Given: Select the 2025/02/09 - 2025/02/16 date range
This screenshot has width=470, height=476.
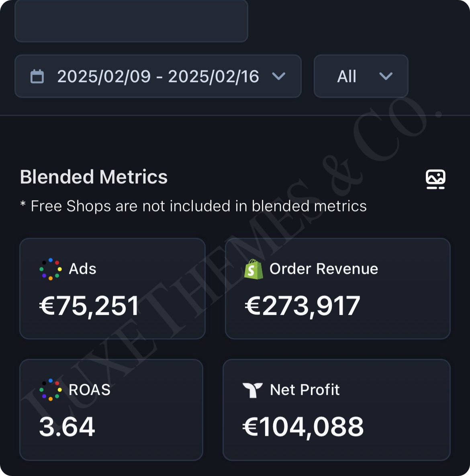Looking at the screenshot, I should [158, 76].
